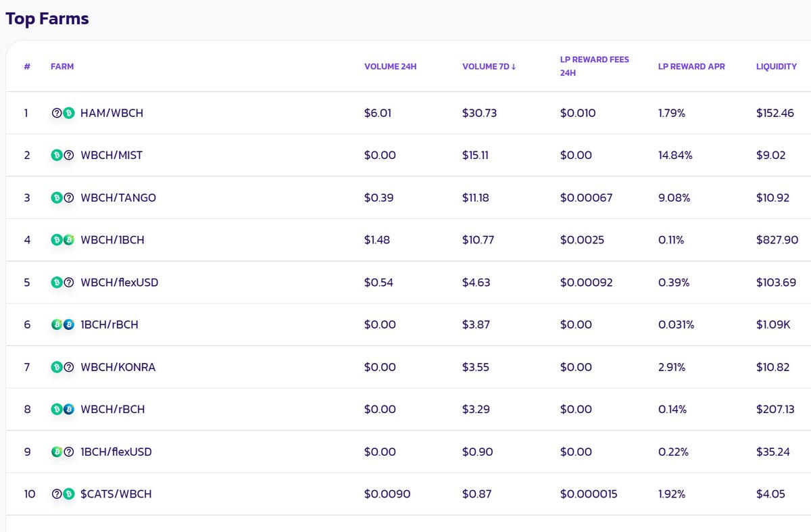This screenshot has width=811, height=532.
Task: Click 1BCH/flexUSD liquidity $35.24
Action: point(773,452)
